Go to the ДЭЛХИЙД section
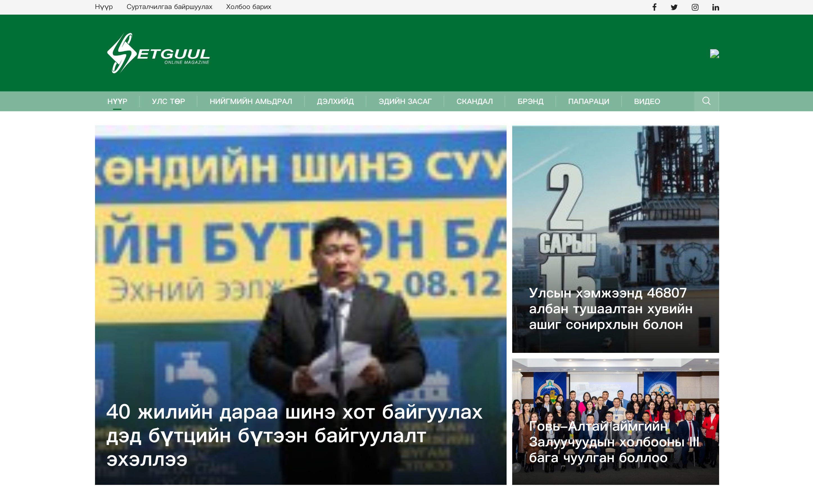The width and height of the screenshot is (813, 504). pos(335,101)
